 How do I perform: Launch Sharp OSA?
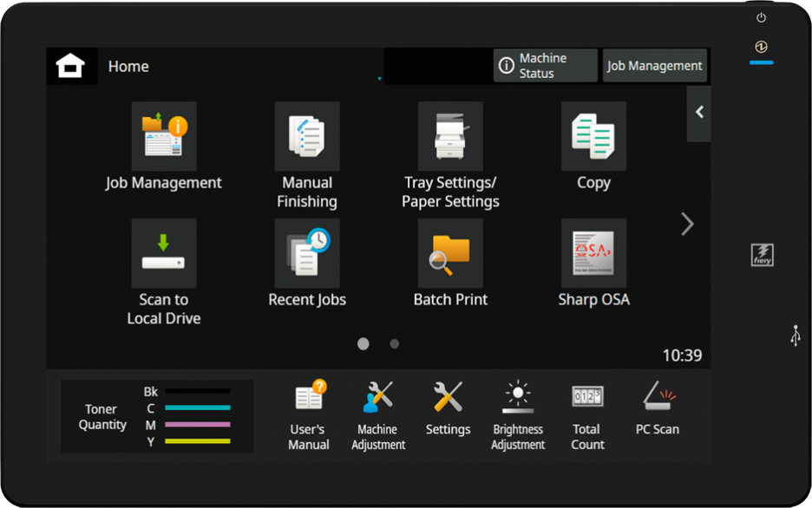(x=593, y=253)
